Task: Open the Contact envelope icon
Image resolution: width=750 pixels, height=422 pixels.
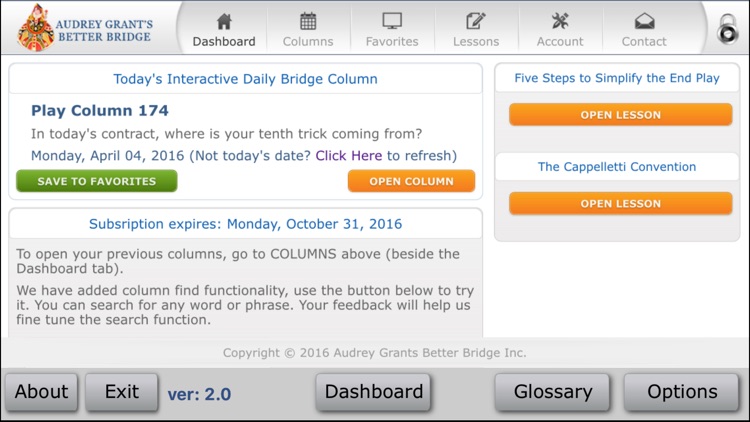Action: click(x=644, y=22)
